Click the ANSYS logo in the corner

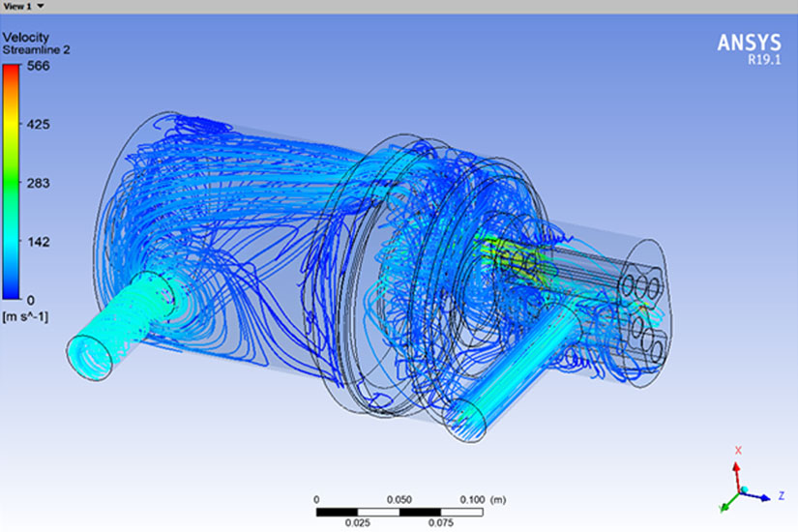748,43
